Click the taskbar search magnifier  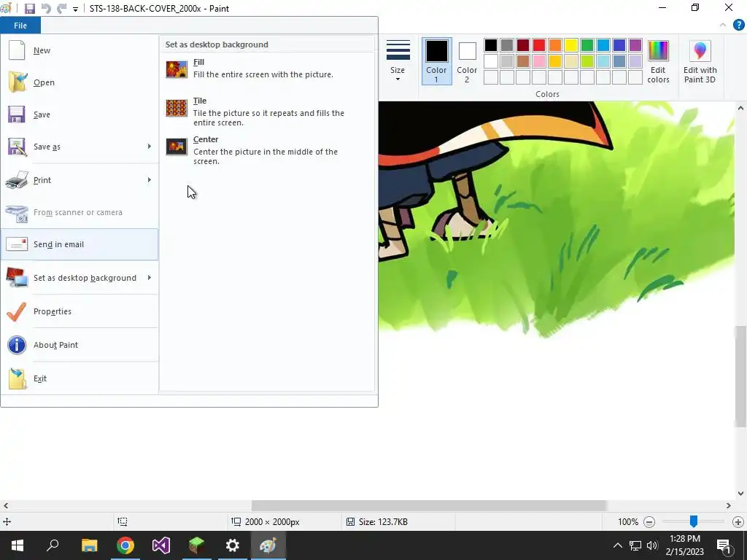[53, 545]
